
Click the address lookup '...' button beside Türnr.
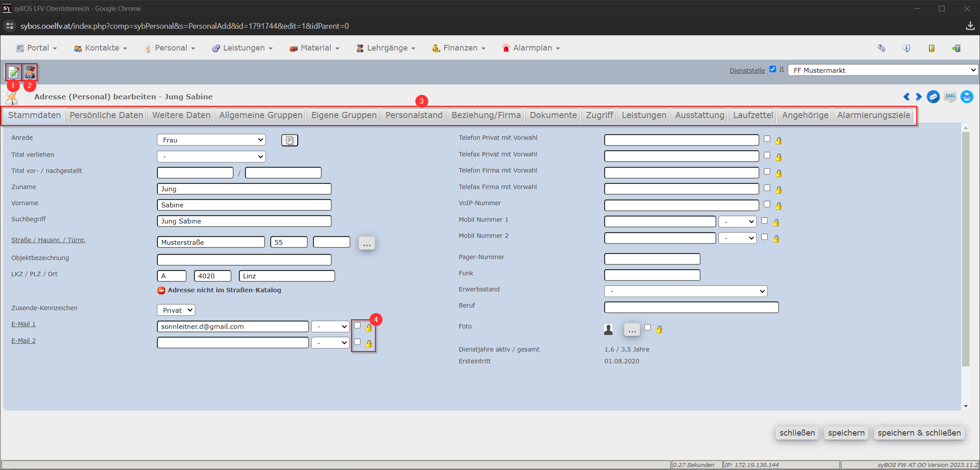(x=367, y=243)
